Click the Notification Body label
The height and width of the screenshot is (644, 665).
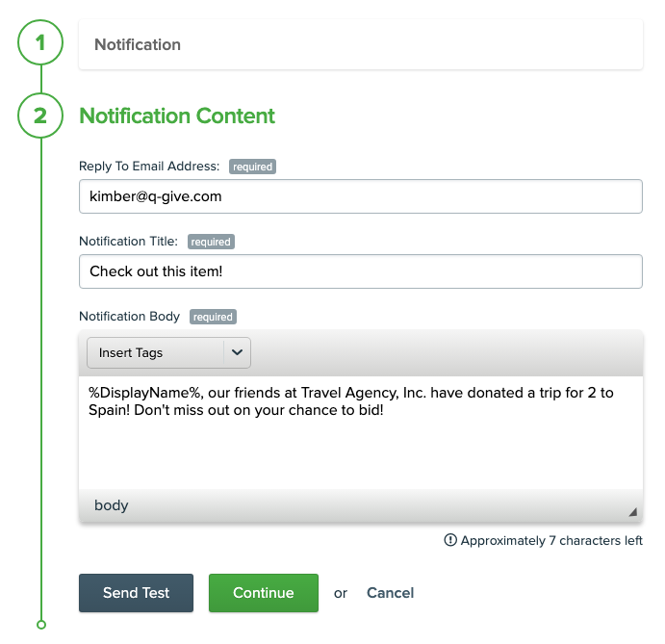pyautogui.click(x=129, y=317)
